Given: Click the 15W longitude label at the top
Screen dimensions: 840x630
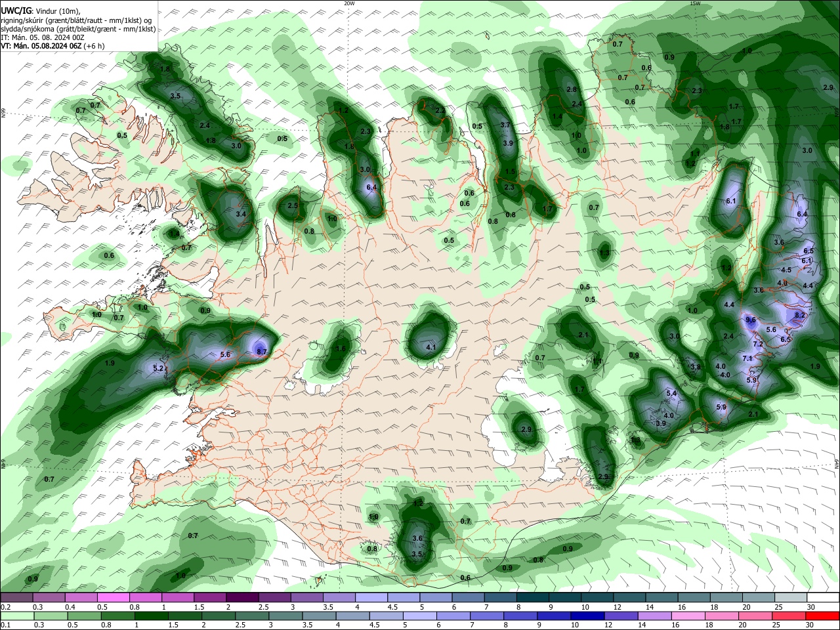Looking at the screenshot, I should pyautogui.click(x=695, y=3).
